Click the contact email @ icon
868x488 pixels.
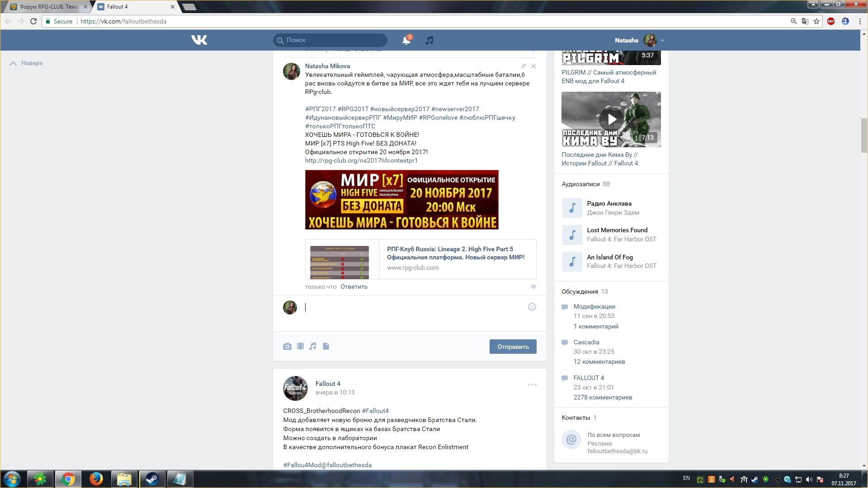click(x=571, y=440)
